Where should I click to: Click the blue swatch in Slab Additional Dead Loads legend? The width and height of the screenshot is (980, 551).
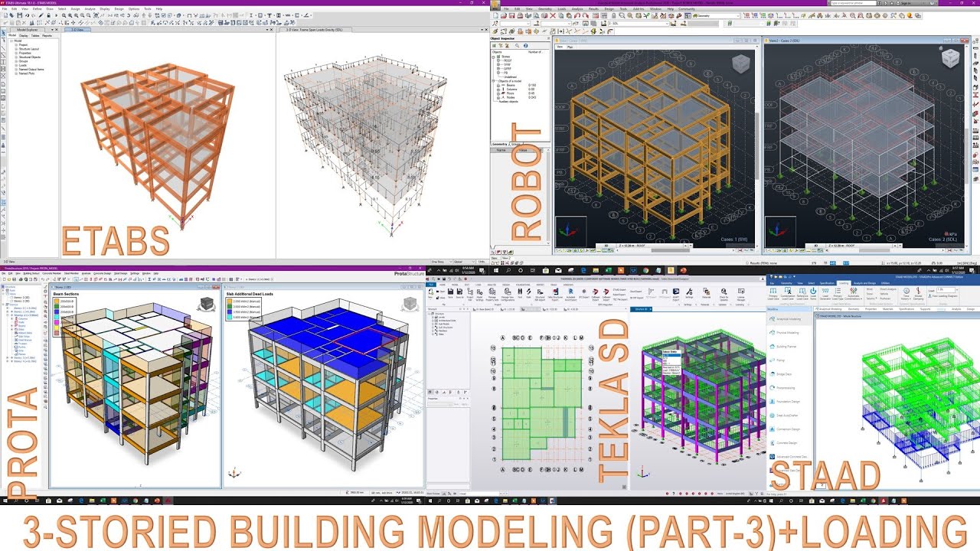pos(231,312)
